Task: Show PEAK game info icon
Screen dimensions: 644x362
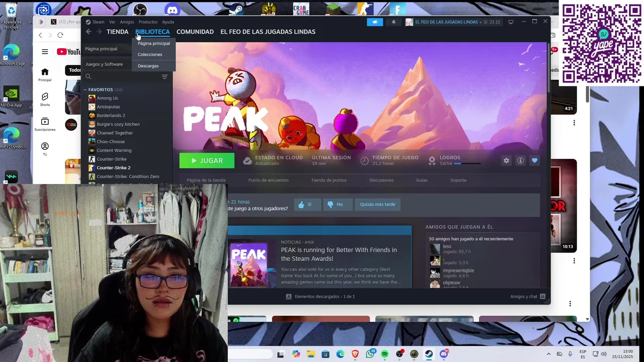Action: coord(520,160)
